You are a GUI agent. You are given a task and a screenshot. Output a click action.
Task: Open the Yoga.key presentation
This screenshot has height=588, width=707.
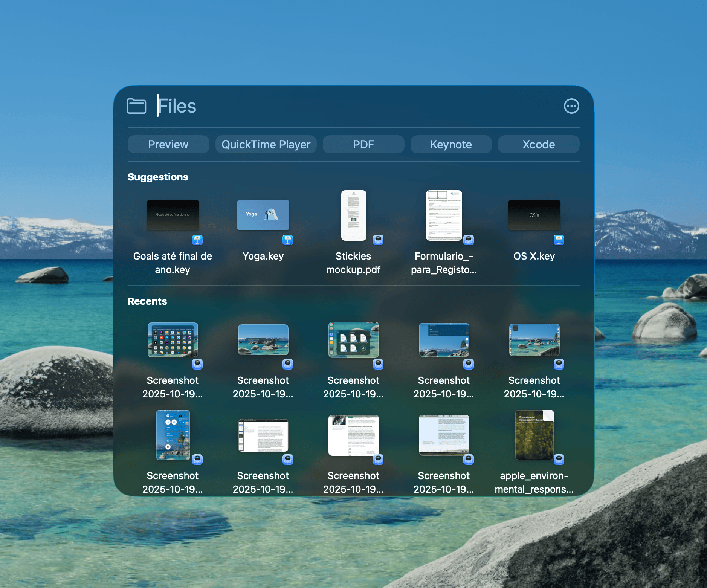263,215
